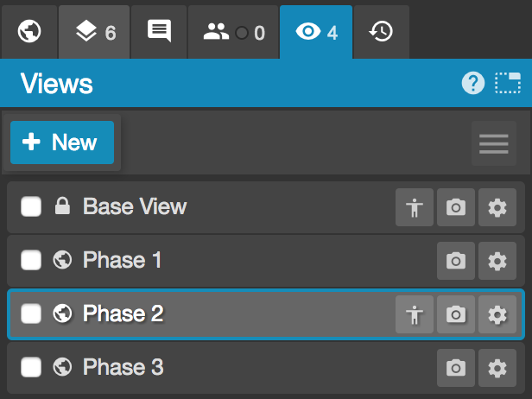
Task: Switch to the Layers tab
Action: (x=95, y=32)
